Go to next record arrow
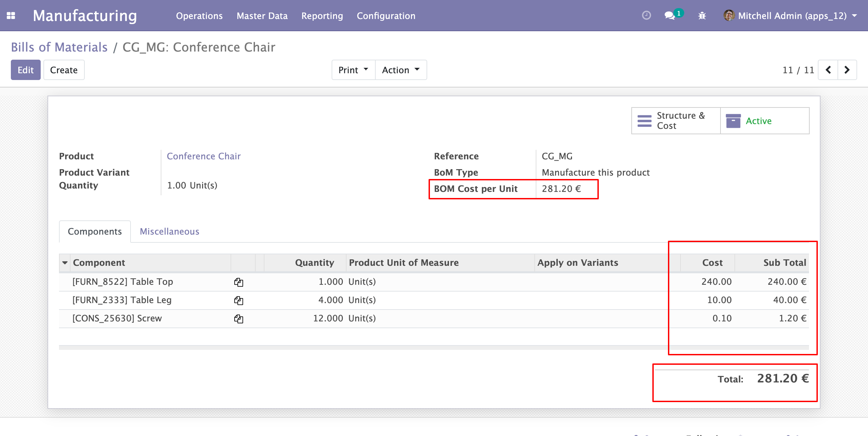 (847, 70)
